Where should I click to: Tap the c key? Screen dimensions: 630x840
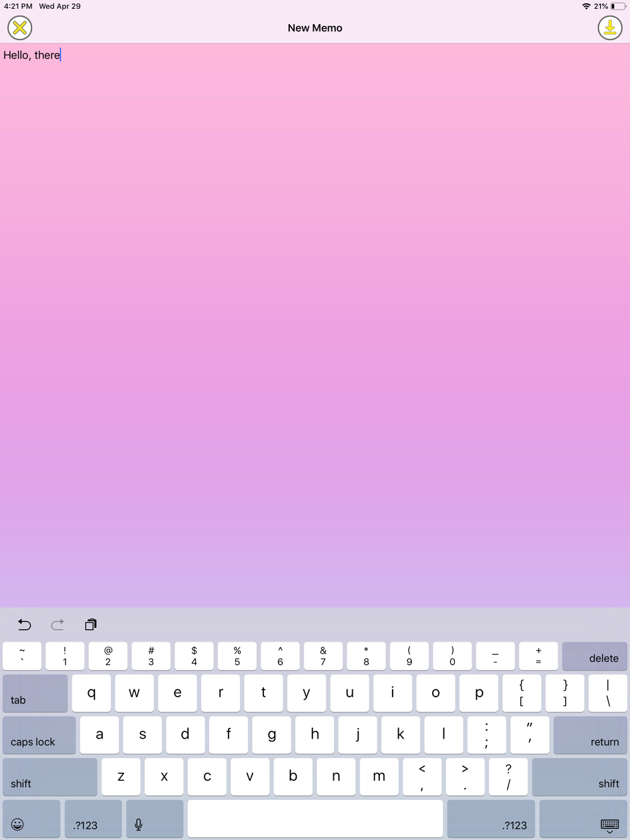[x=207, y=777]
